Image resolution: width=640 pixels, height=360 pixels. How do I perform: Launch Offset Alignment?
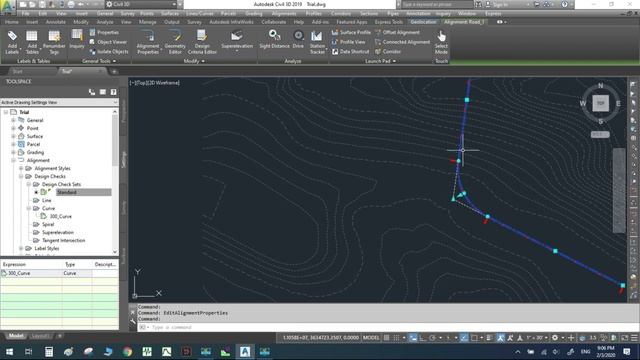pyautogui.click(x=397, y=32)
